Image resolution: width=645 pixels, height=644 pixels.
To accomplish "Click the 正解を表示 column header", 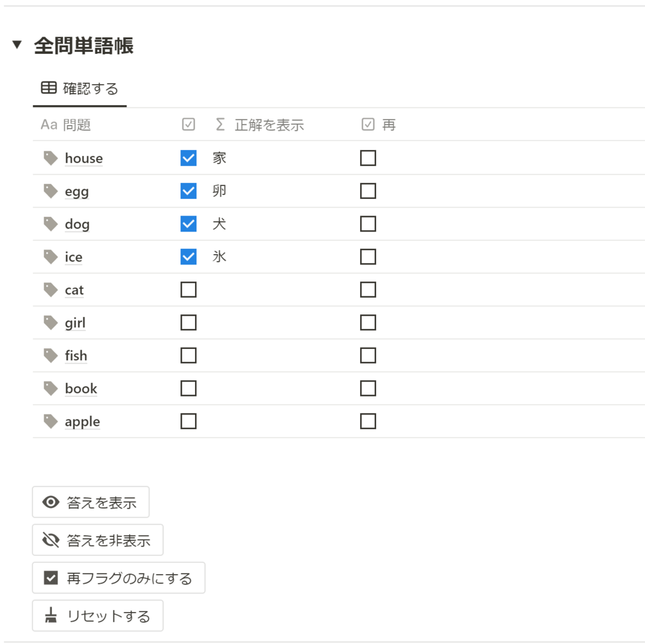I will (x=268, y=124).
